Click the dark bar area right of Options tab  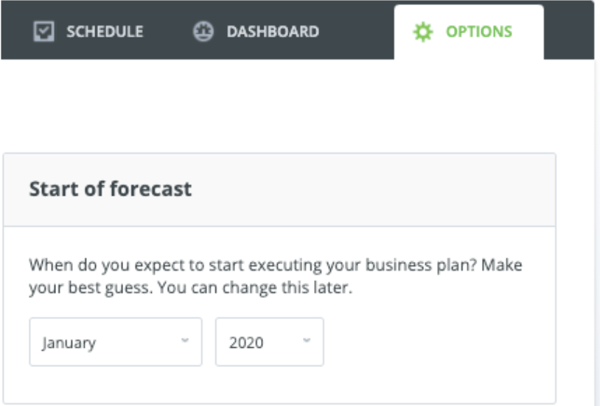(569, 32)
